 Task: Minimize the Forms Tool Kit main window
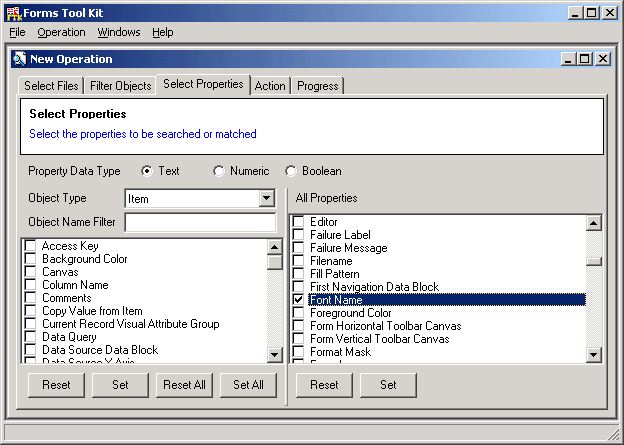(x=575, y=13)
